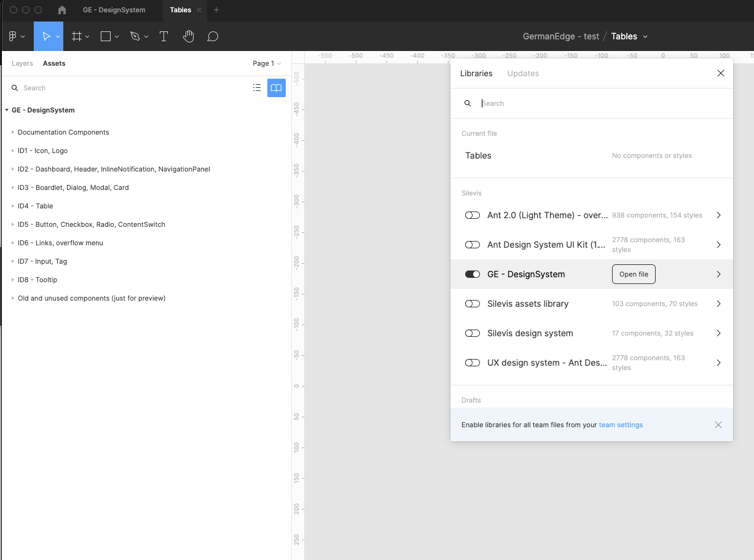The width and height of the screenshot is (754, 560).
Task: Open the team settings link
Action: click(x=621, y=425)
